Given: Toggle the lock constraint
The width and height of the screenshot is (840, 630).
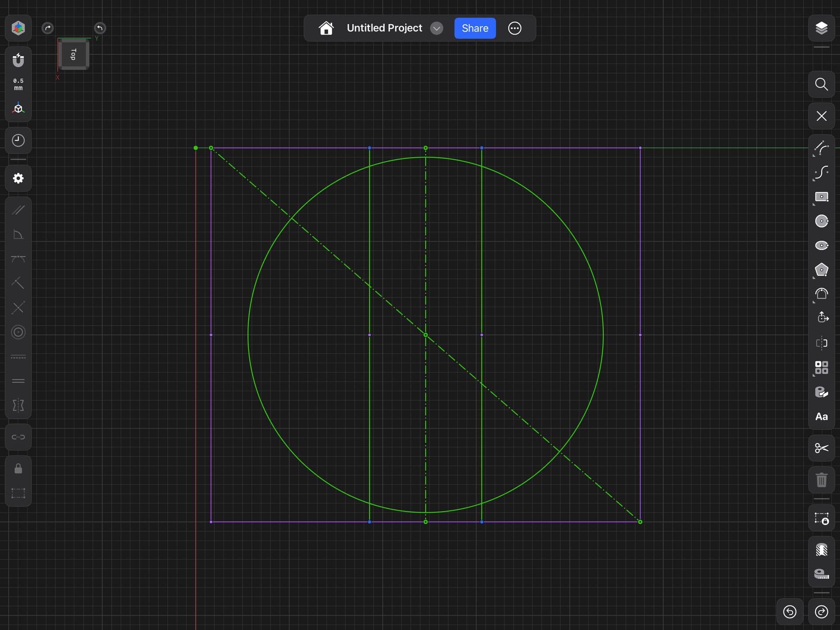Looking at the screenshot, I should (x=18, y=469).
